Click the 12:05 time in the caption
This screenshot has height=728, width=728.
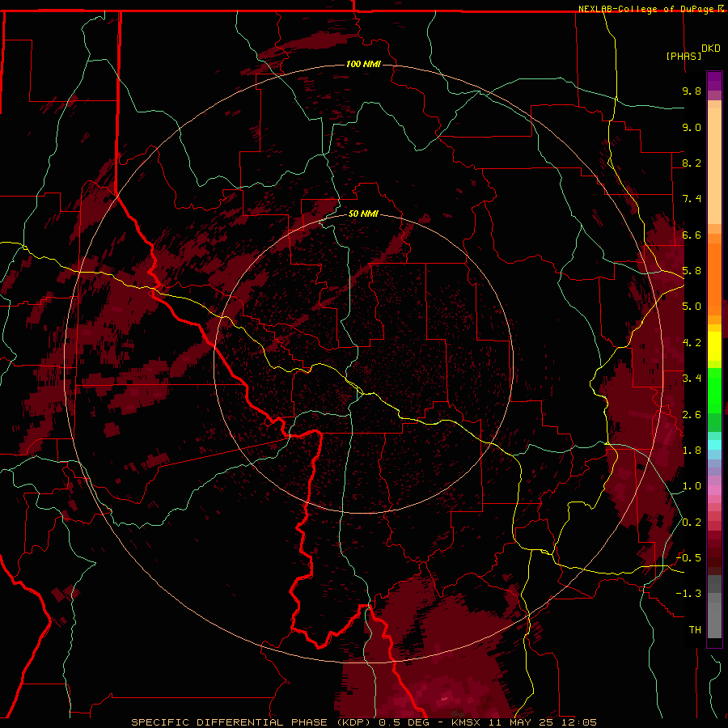580,722
